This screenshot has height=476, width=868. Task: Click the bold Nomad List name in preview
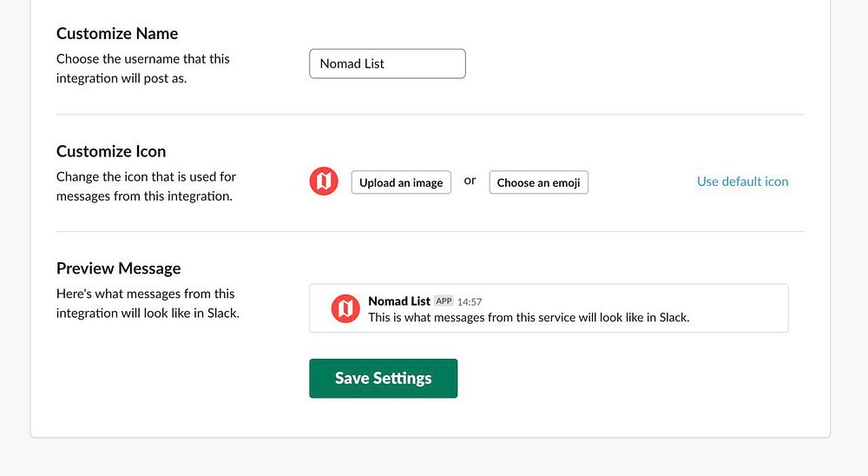pos(399,301)
